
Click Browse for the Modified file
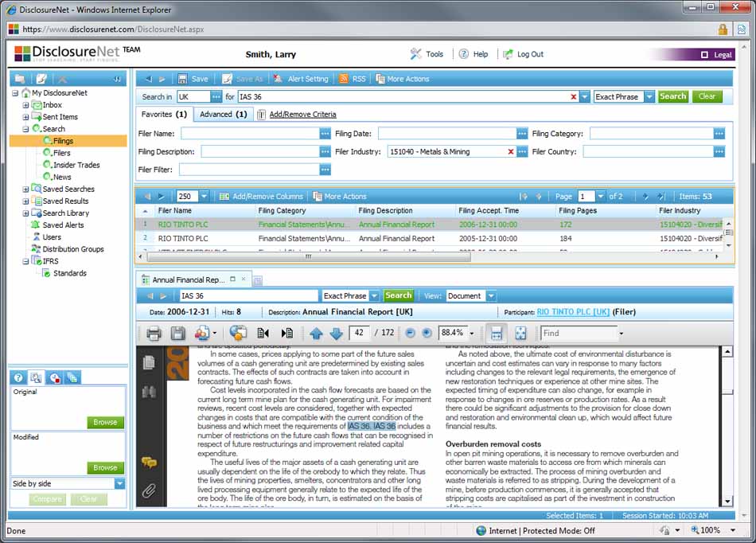[105, 467]
